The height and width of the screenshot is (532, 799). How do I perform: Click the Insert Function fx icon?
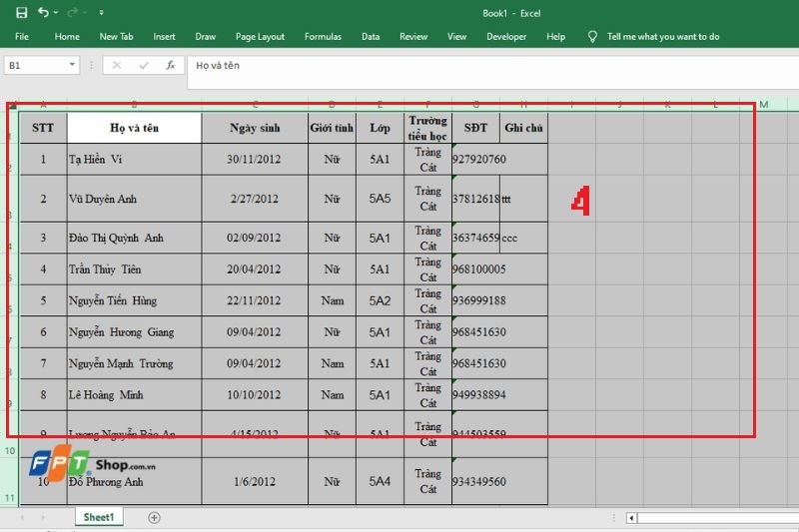pos(170,65)
